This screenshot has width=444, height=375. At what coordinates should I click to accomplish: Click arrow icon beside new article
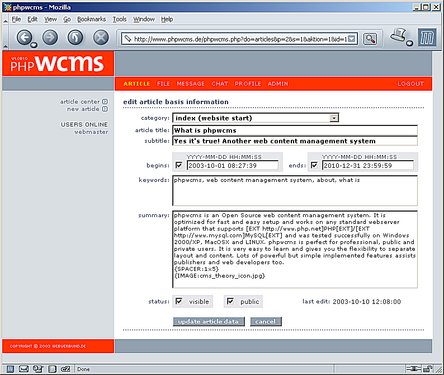[x=105, y=109]
